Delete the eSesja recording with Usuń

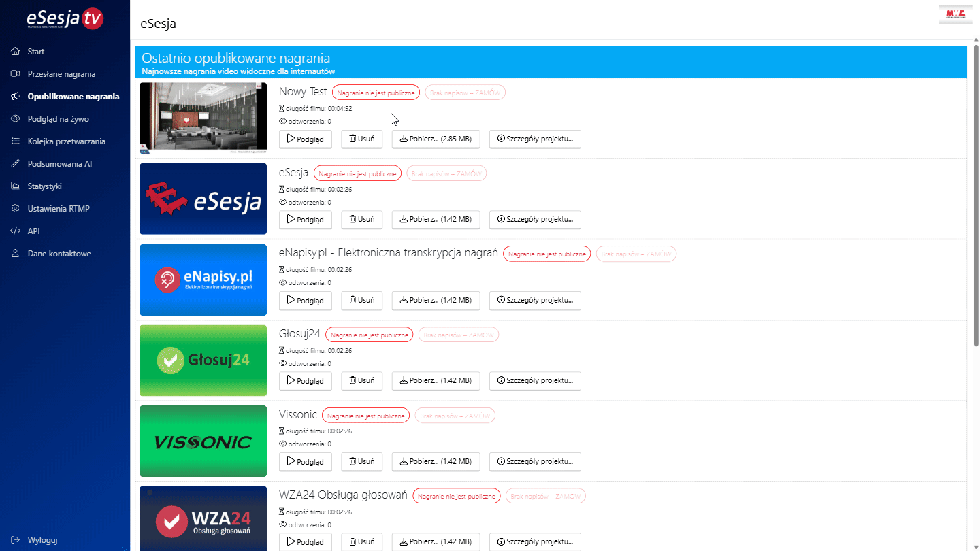pyautogui.click(x=361, y=220)
